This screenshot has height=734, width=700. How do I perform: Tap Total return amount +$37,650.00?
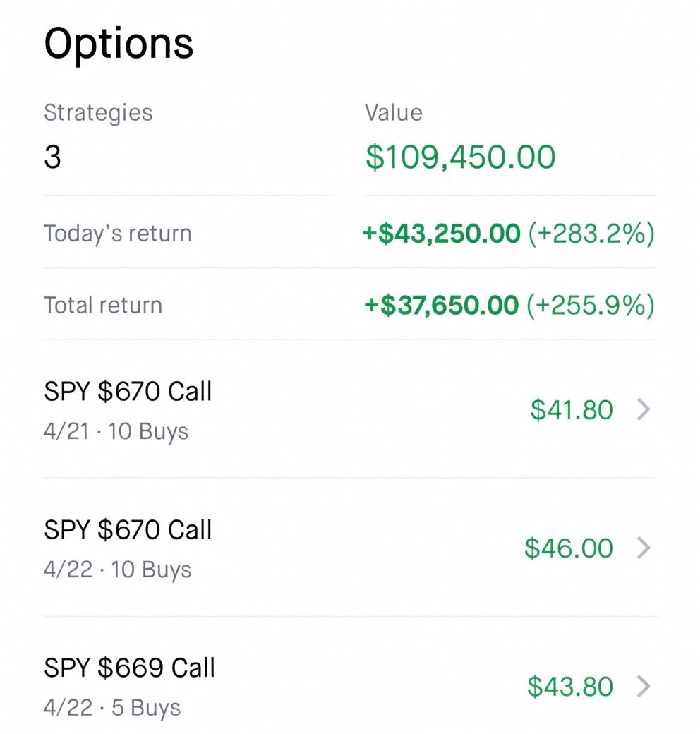tap(441, 305)
